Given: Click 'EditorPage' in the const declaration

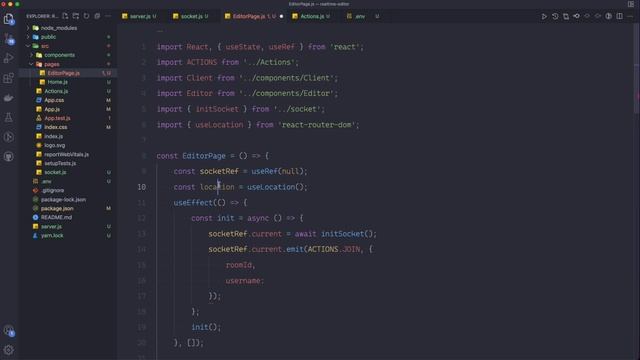Looking at the screenshot, I should point(204,156).
